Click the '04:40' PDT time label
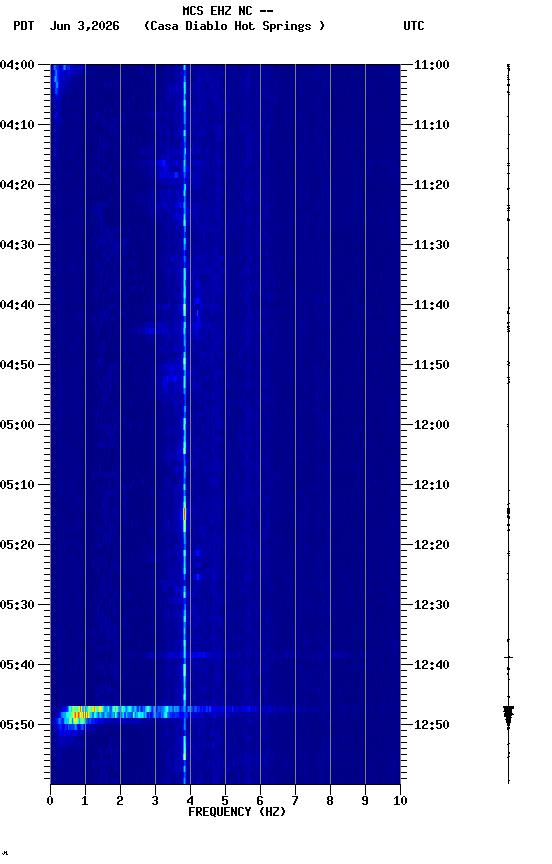Screen dimensions: 552x864 coord(17,305)
